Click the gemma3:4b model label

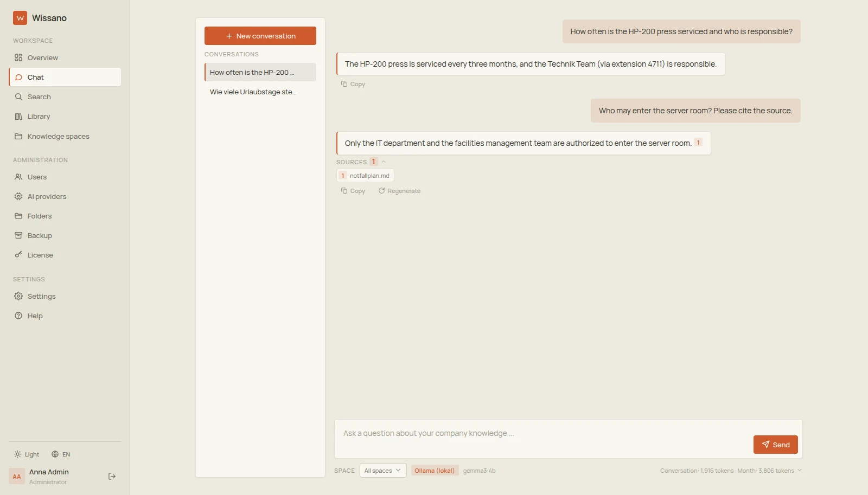tap(479, 471)
